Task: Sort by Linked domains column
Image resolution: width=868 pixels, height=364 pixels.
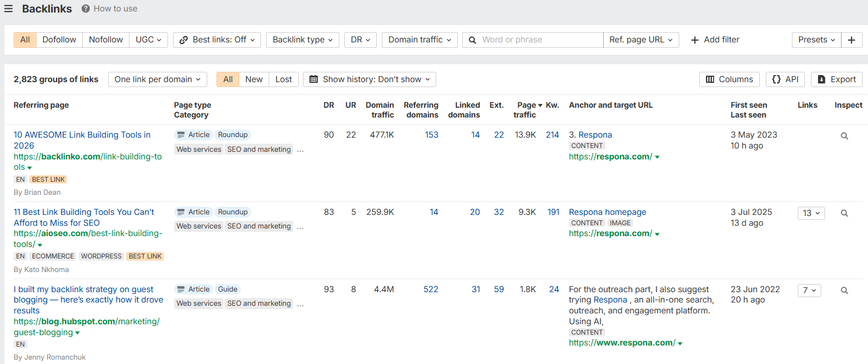Action: point(464,110)
